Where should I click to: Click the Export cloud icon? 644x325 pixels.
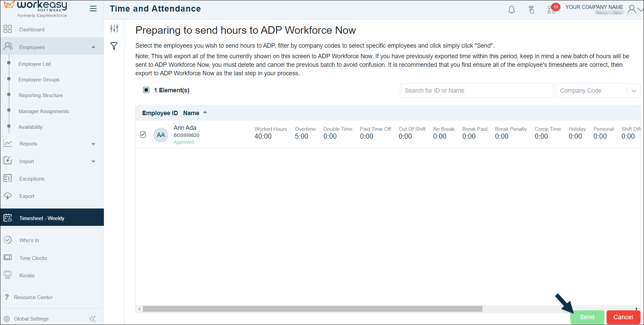click(x=7, y=196)
